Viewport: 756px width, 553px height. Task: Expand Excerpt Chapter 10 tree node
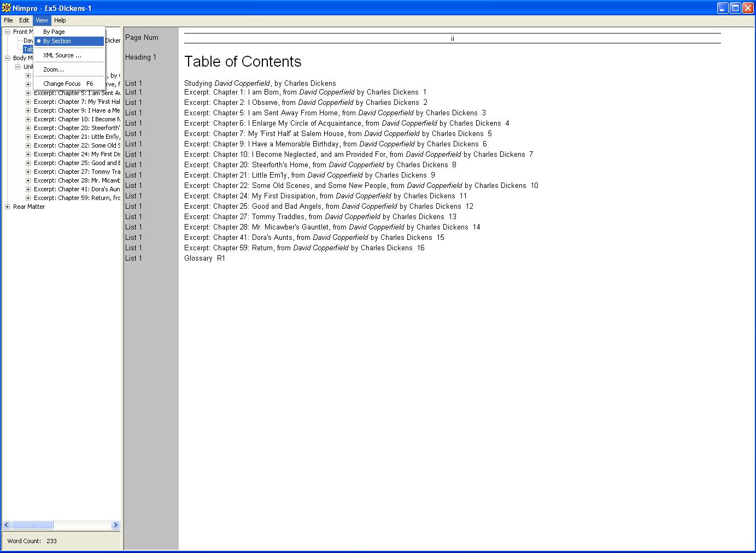(28, 119)
